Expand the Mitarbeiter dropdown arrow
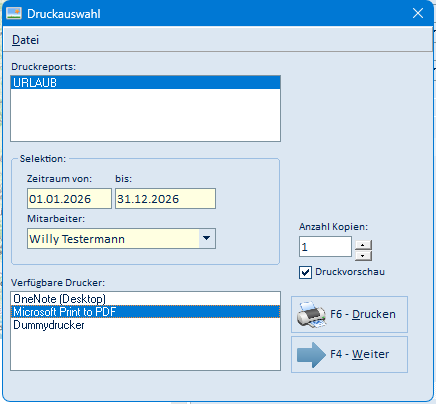This screenshot has width=436, height=404. (x=207, y=238)
